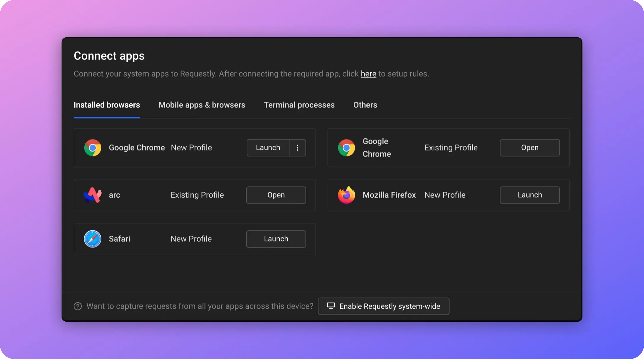Screen dimensions: 644x359
Task: Launch Mozilla Firefox with new profile
Action: coord(530,195)
